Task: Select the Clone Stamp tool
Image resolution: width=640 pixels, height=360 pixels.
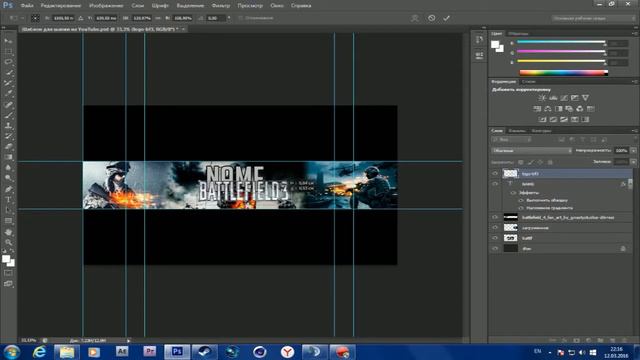Action: click(8, 126)
